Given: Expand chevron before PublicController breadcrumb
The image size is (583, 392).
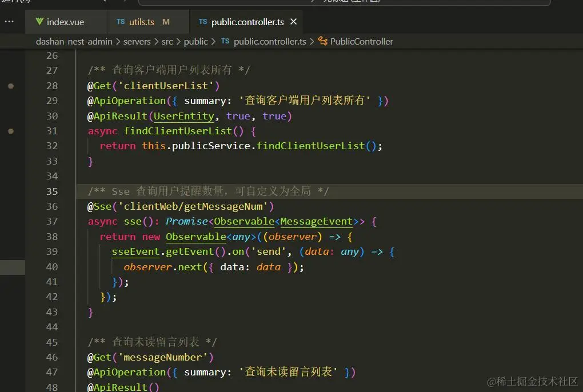Looking at the screenshot, I should click(x=312, y=42).
